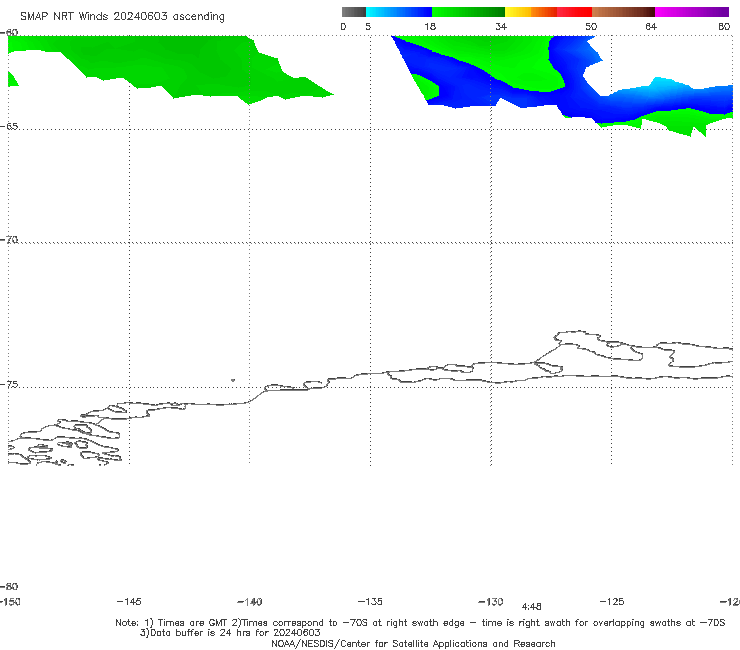The image size is (740, 650).
Task: Select the blue 5-18 colorbar segment
Action: pos(399,12)
